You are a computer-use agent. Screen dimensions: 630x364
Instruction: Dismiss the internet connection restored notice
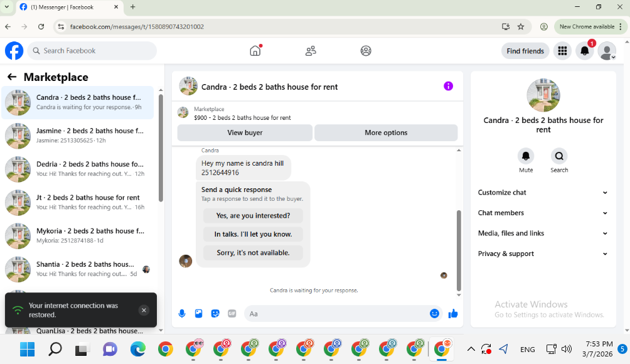tap(144, 310)
